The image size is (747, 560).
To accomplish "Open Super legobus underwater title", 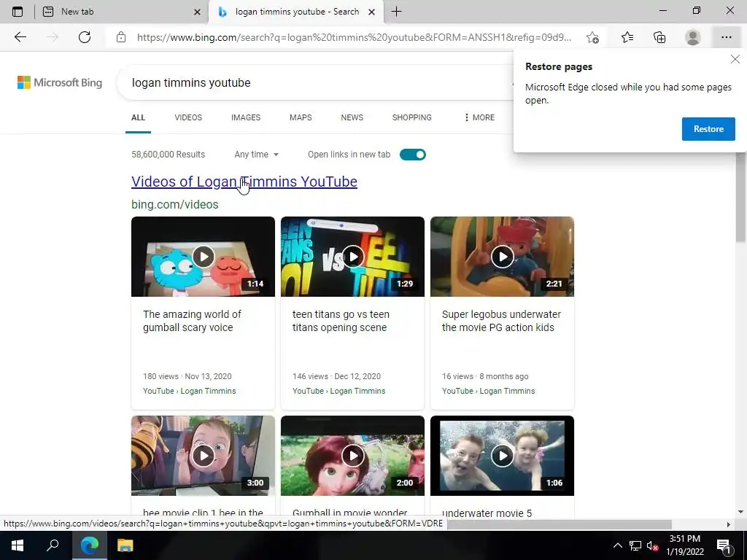I will point(501,321).
